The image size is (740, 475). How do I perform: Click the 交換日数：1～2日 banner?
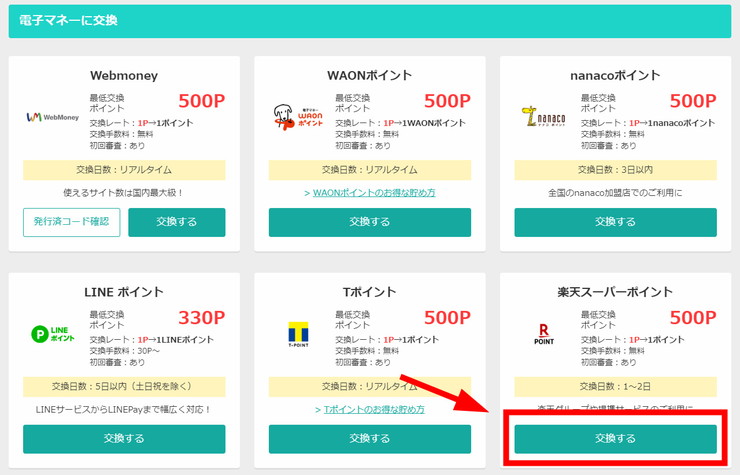tap(615, 387)
